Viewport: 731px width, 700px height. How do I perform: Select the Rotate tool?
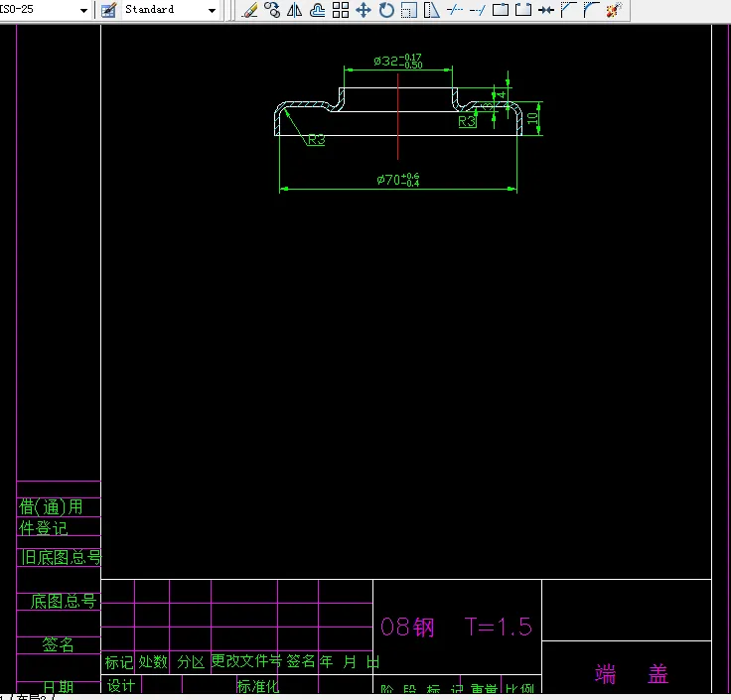(x=386, y=10)
